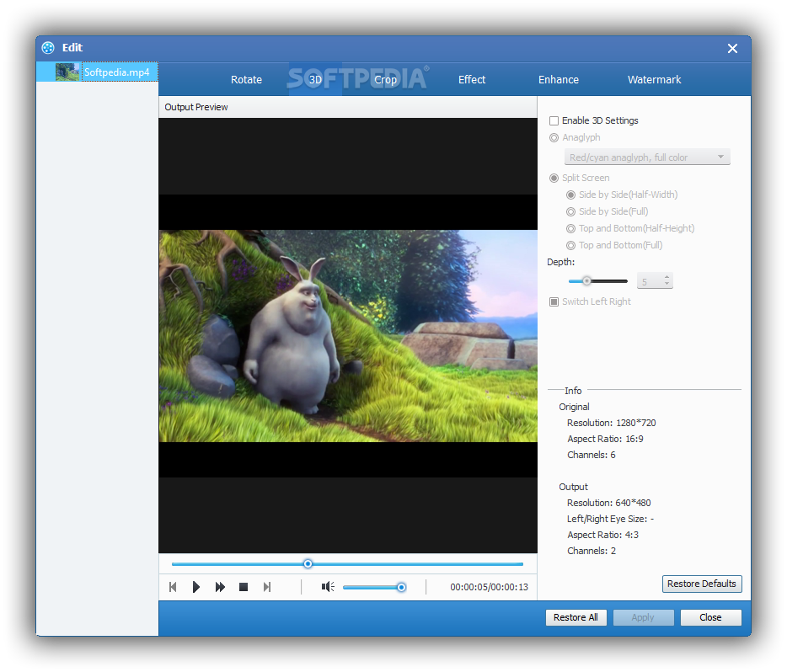The width and height of the screenshot is (787, 672).
Task: Click the Close button
Action: point(710,617)
